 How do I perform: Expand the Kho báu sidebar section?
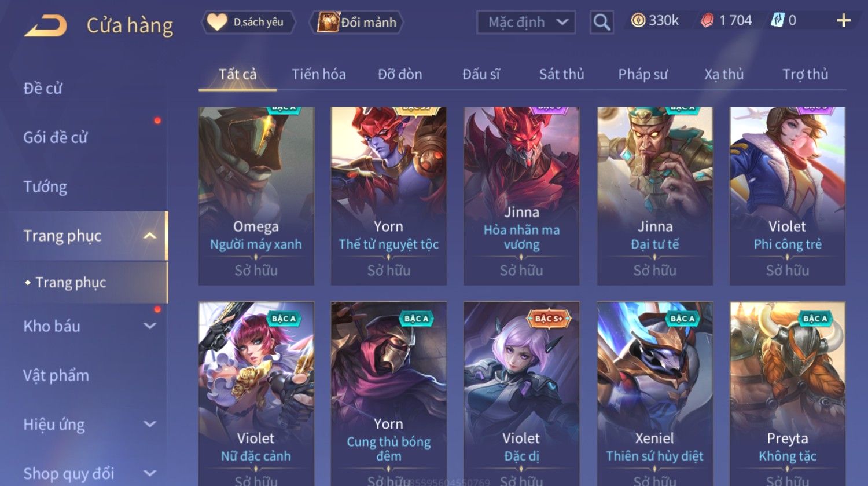pos(150,326)
